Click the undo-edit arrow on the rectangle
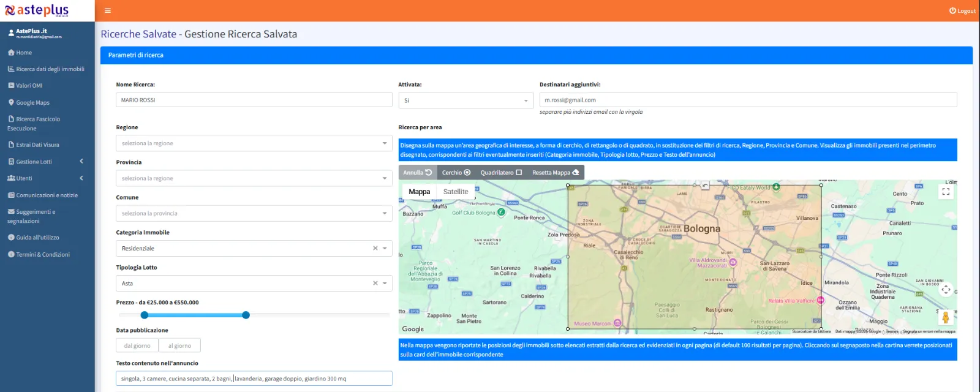Image resolution: width=980 pixels, height=392 pixels. (705, 185)
